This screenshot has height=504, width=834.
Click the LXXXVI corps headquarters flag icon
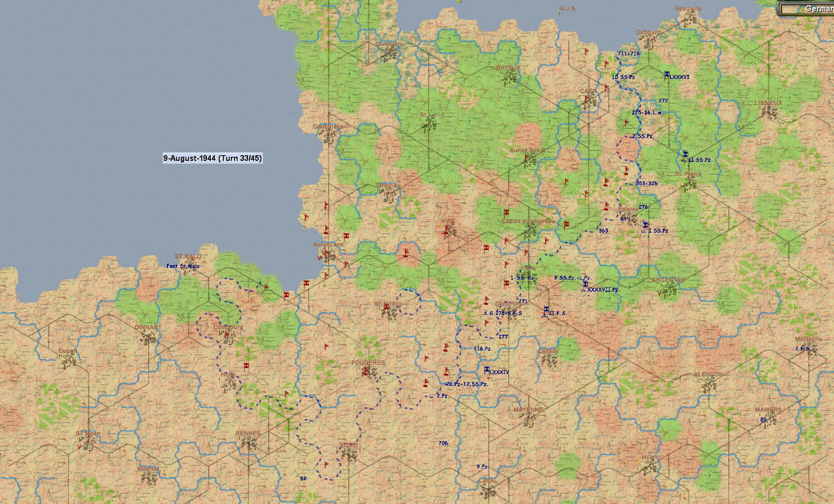coord(667,75)
